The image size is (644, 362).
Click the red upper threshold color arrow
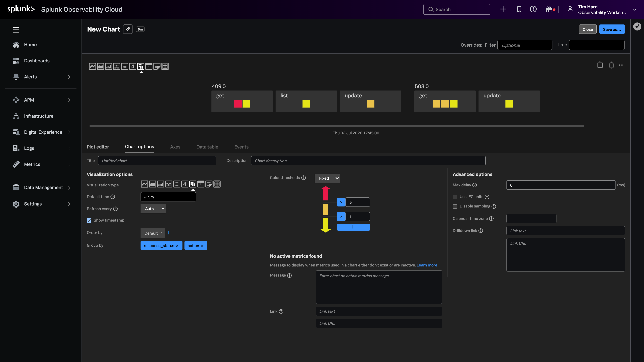coord(326,193)
